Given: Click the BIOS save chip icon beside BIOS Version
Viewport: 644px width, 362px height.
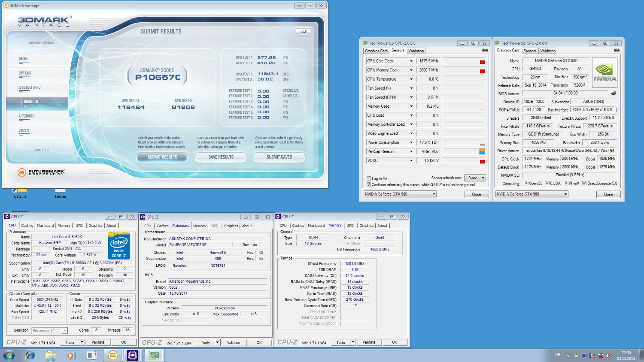Looking at the screenshot, I should [x=614, y=93].
